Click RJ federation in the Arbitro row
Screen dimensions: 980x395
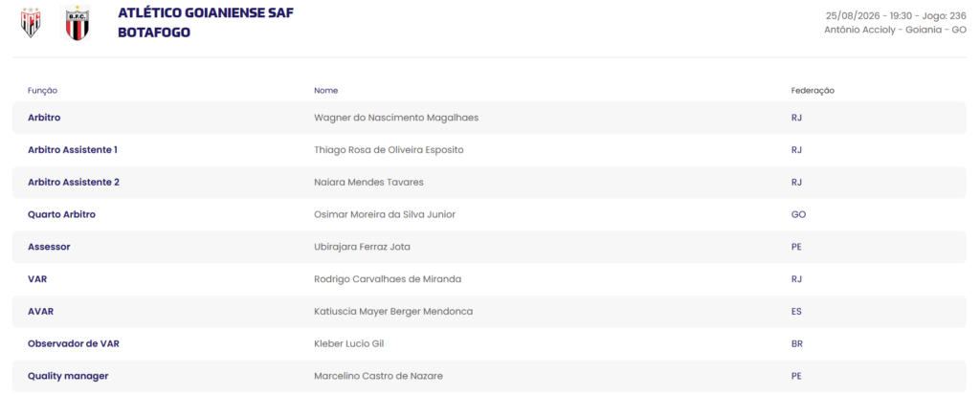tap(796, 118)
